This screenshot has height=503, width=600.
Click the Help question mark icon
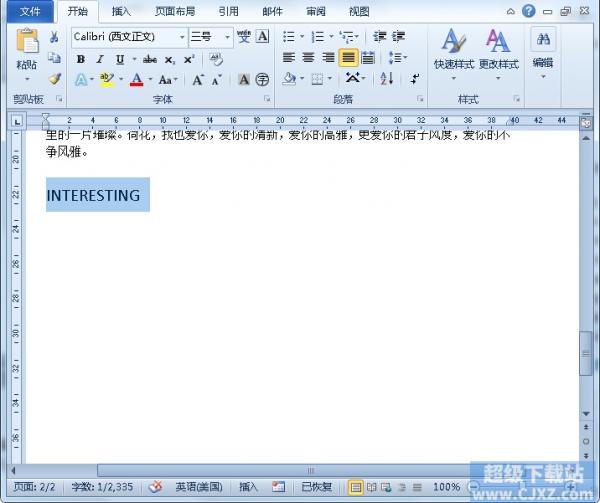click(528, 11)
